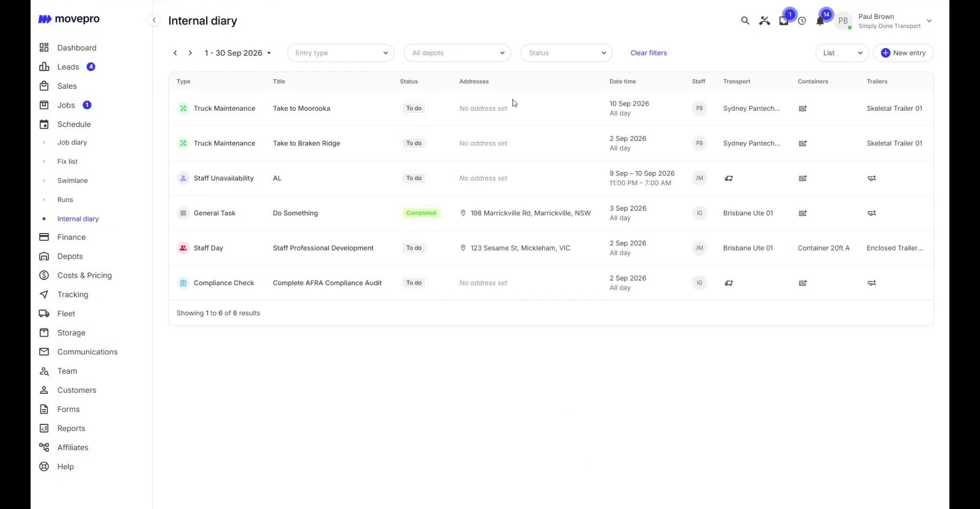The height and width of the screenshot is (509, 980).
Task: Open Swimlane under Schedule
Action: coord(72,181)
